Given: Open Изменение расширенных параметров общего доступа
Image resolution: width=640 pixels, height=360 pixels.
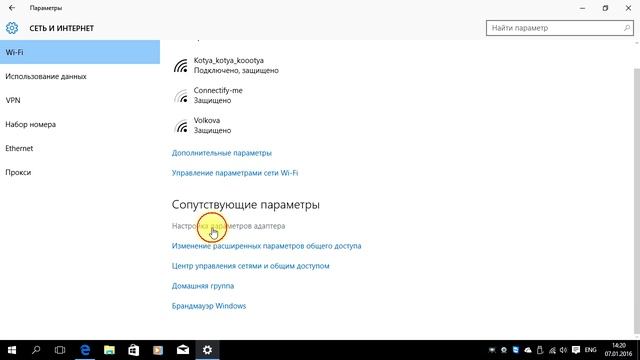Looking at the screenshot, I should pos(266,246).
